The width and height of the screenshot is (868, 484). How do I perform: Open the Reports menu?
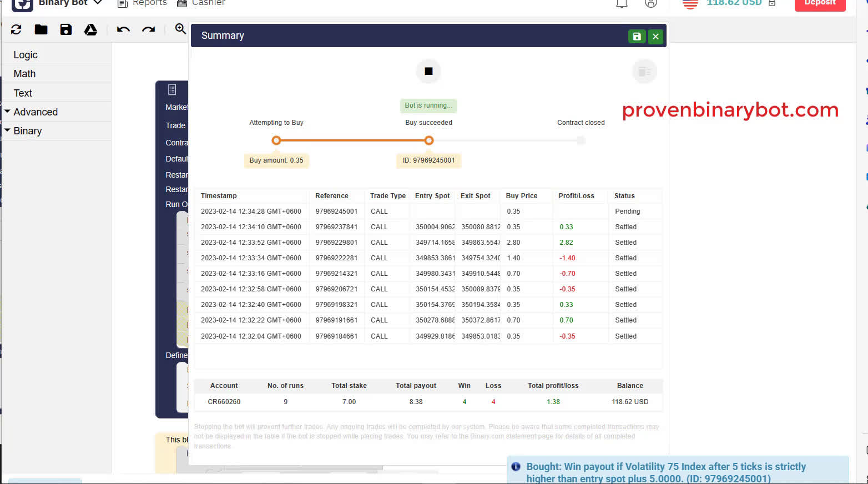142,3
